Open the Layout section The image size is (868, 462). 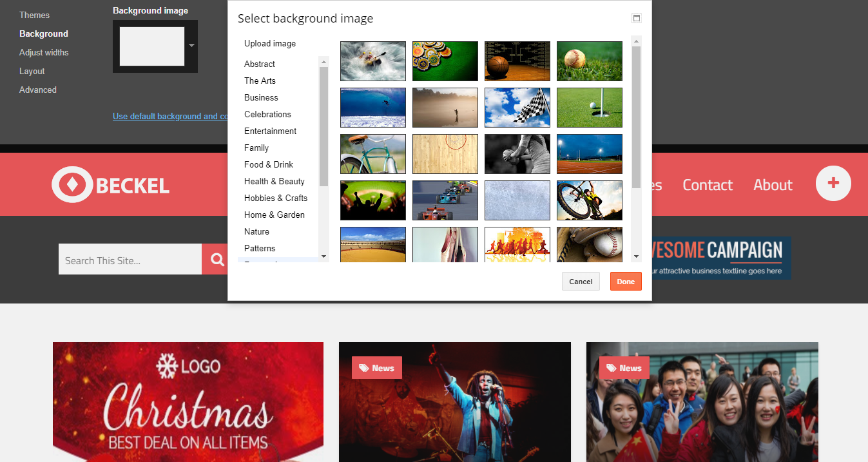point(32,71)
